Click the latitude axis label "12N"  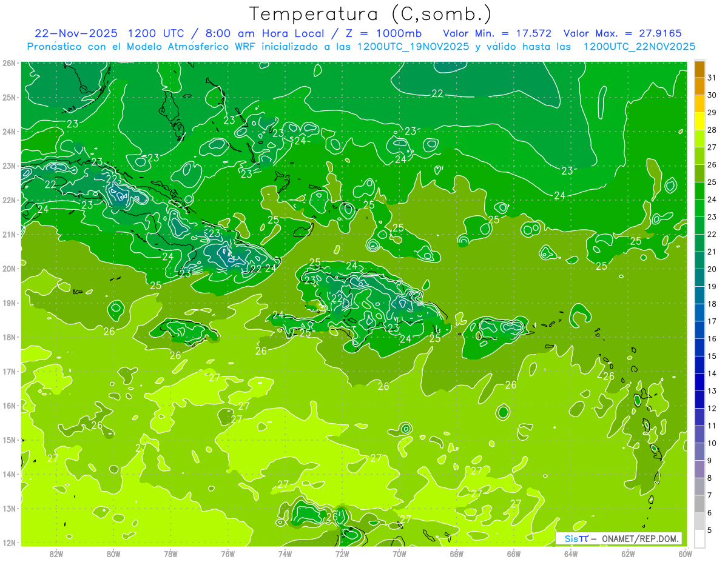(x=8, y=543)
